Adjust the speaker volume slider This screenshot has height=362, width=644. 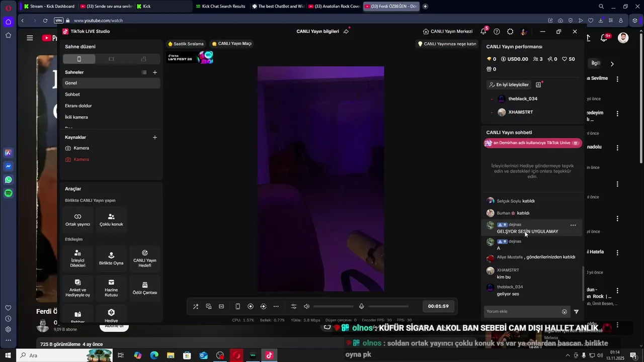(x=333, y=306)
